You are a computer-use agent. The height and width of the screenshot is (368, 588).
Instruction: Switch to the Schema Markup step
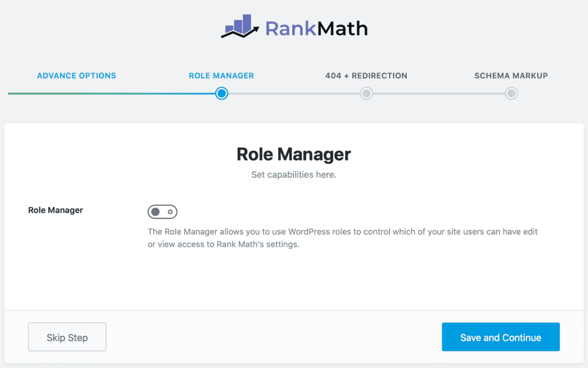tap(511, 75)
